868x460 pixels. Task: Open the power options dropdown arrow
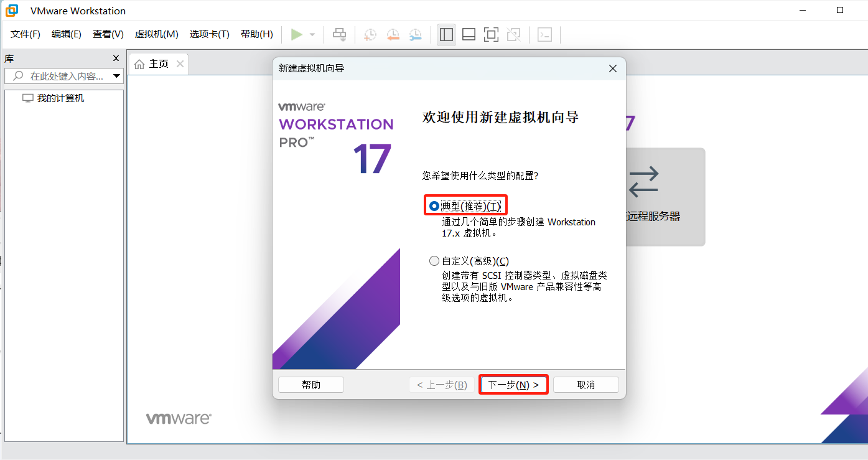(x=312, y=35)
